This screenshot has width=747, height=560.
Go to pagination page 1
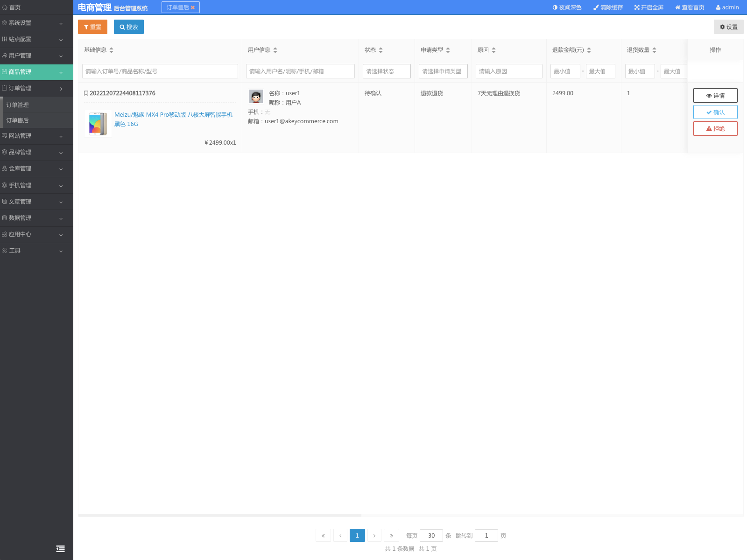coord(357,535)
